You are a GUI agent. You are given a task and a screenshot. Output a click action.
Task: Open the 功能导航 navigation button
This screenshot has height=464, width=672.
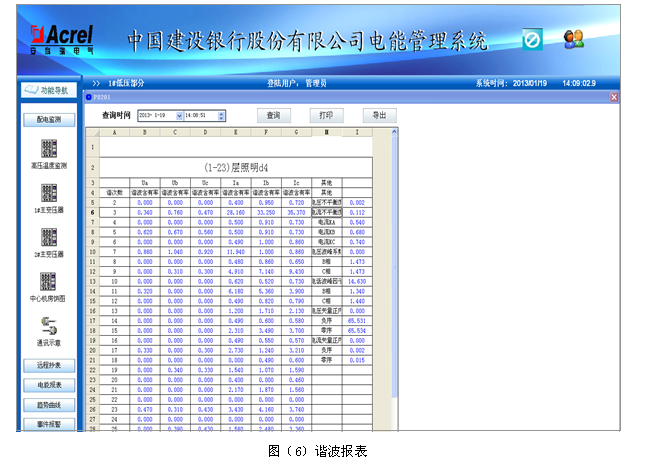(x=49, y=90)
